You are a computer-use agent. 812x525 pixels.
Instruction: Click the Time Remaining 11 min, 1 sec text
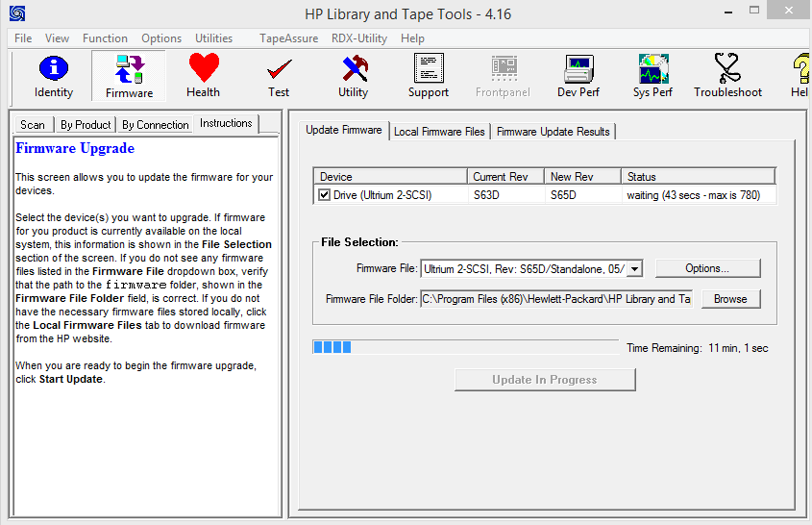pos(697,348)
